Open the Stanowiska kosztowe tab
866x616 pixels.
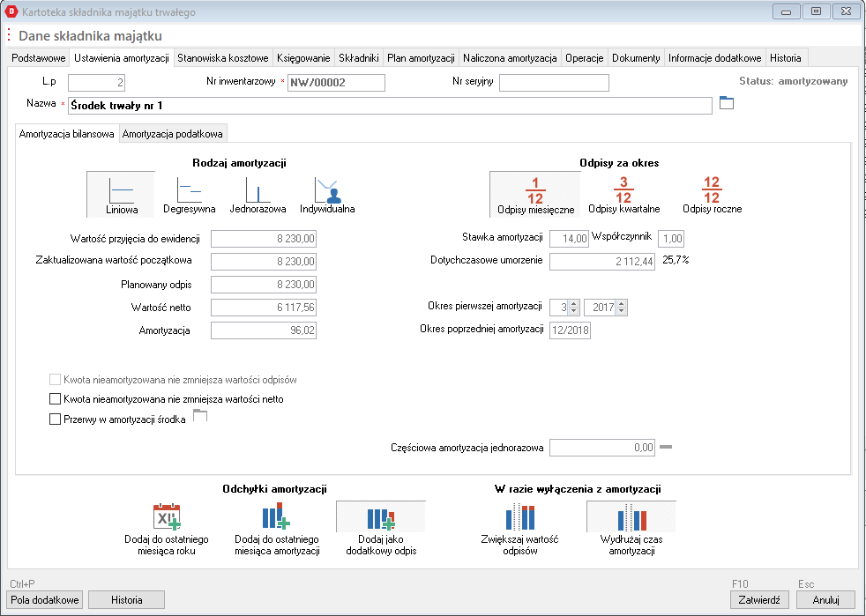pyautogui.click(x=223, y=58)
